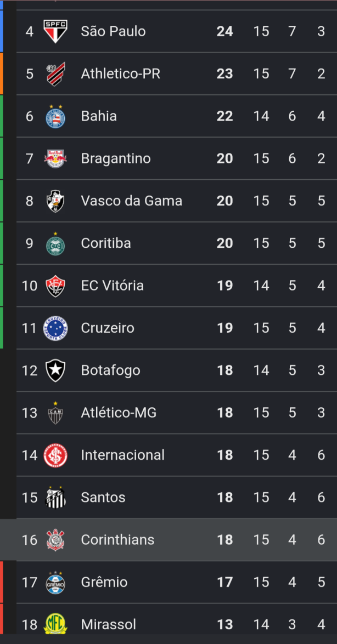Click the Internacional red crest
The width and height of the screenshot is (337, 644).
55,455
